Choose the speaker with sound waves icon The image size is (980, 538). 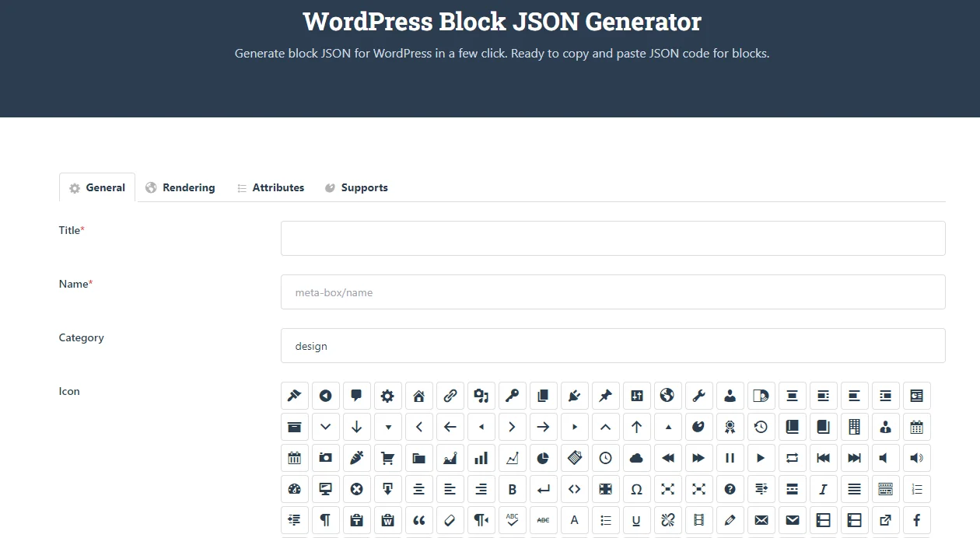pos(917,458)
